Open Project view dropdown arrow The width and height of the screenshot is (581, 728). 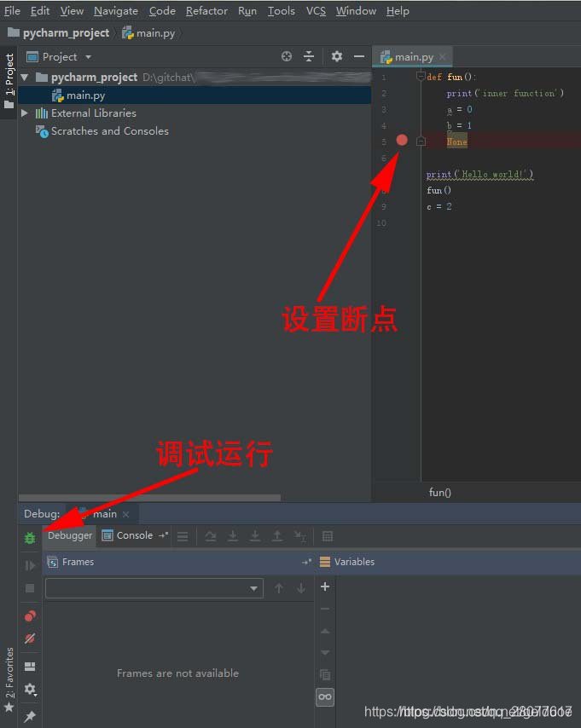pos(89,57)
